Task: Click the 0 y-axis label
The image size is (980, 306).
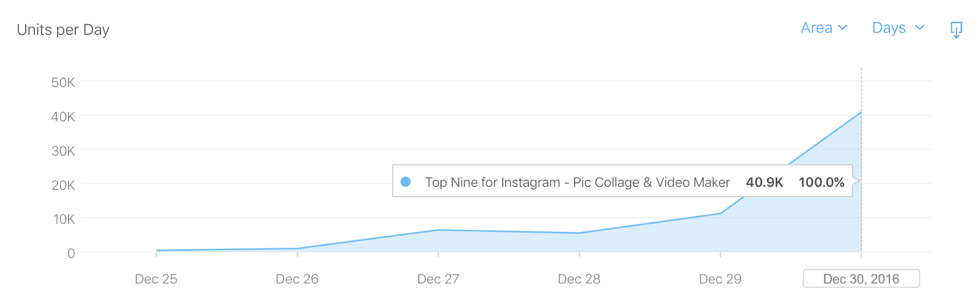Action: pyautogui.click(x=71, y=253)
